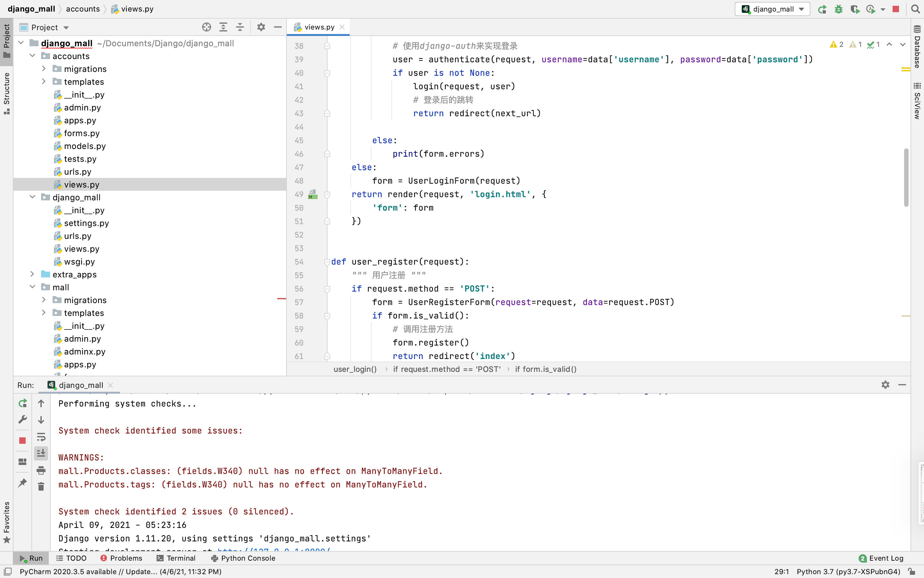The image size is (924, 578).
Task: Open the Database side panel
Action: coord(917,47)
